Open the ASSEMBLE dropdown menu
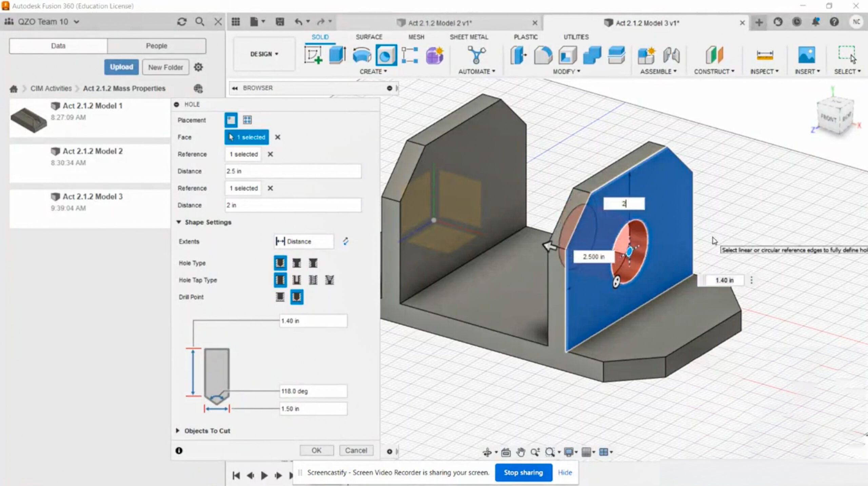Screen dimensions: 868x486 click(658, 72)
